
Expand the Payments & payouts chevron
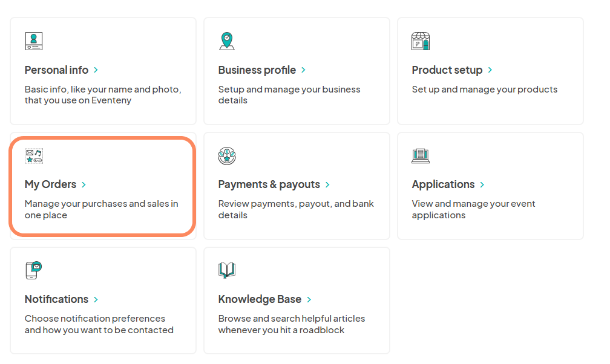(x=327, y=185)
